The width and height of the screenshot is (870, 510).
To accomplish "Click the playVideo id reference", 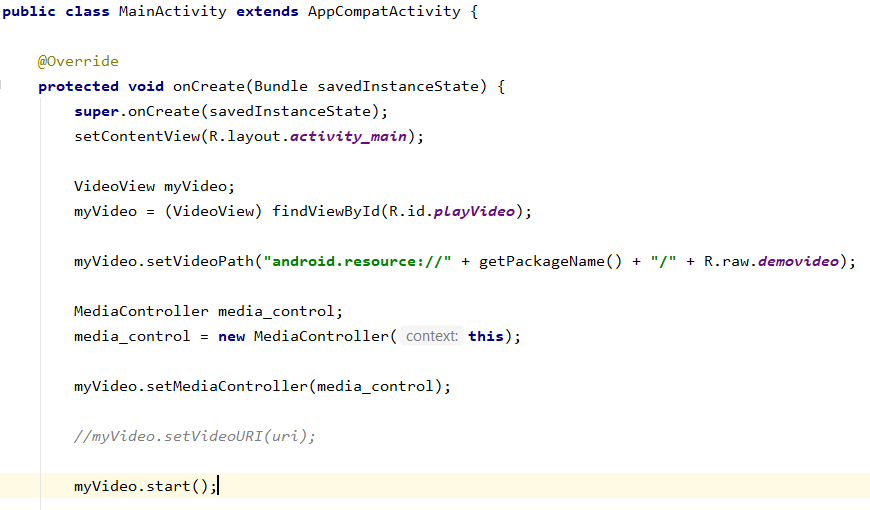I will 474,211.
